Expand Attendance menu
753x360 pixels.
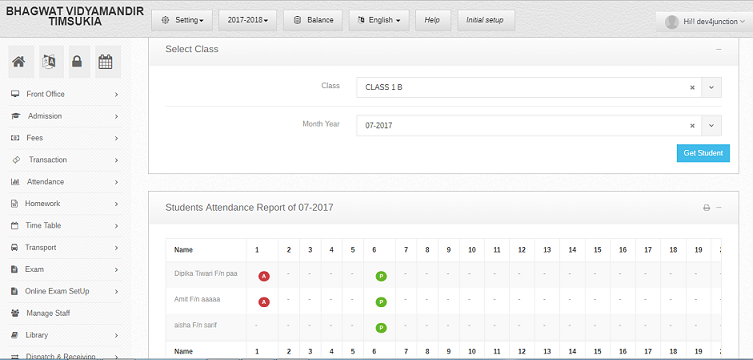64,182
